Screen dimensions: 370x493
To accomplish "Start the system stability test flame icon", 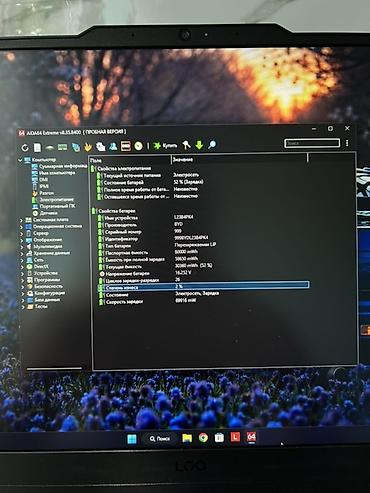I will click(x=88, y=147).
